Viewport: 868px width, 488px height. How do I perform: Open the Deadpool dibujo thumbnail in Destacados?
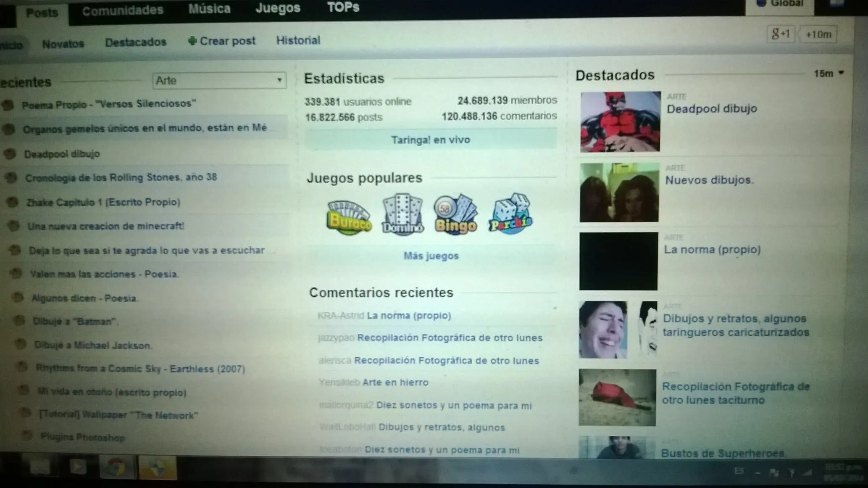(620, 122)
